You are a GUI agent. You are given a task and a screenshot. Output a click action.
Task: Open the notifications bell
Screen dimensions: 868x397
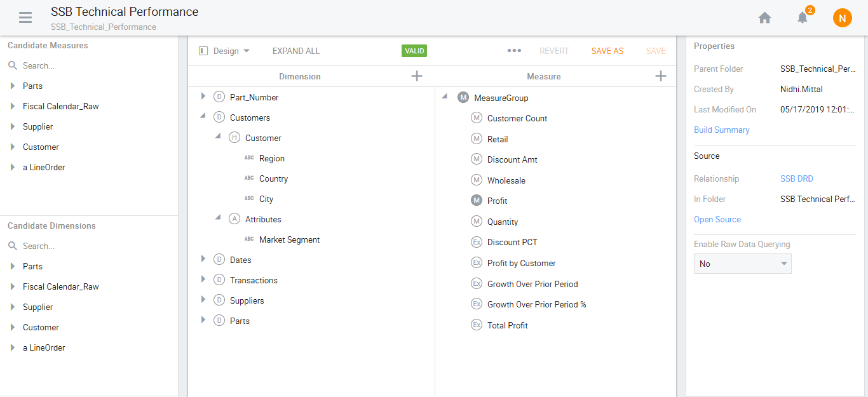coord(803,18)
